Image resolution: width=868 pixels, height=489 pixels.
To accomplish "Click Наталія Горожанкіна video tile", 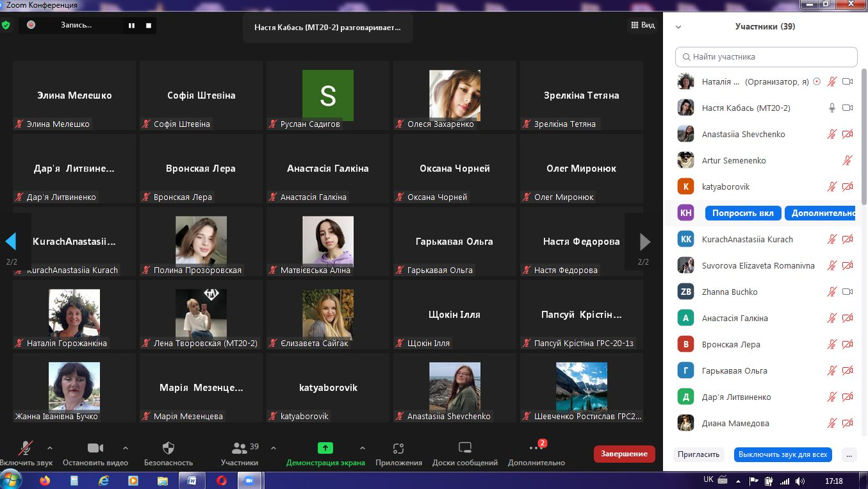I will (74, 315).
